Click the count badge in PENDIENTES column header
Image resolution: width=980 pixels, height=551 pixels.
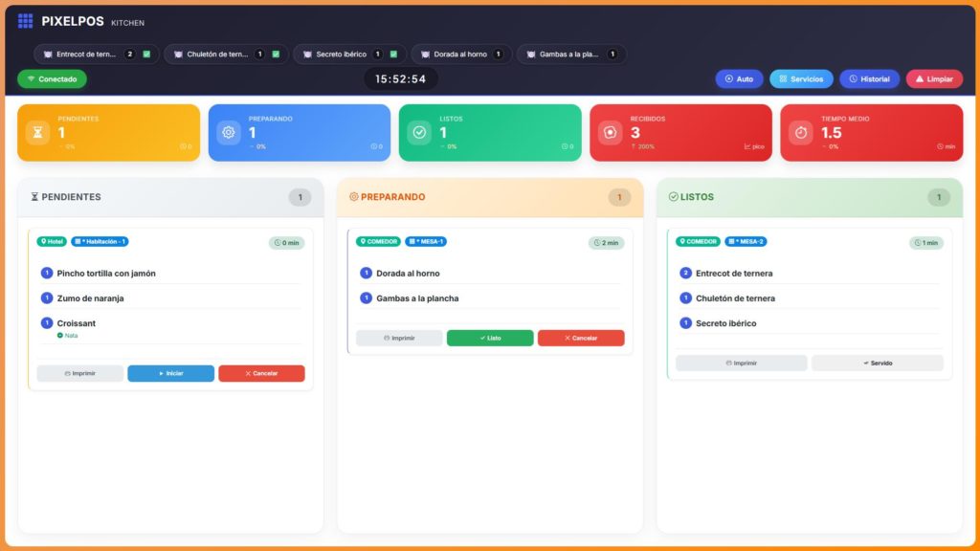[300, 197]
